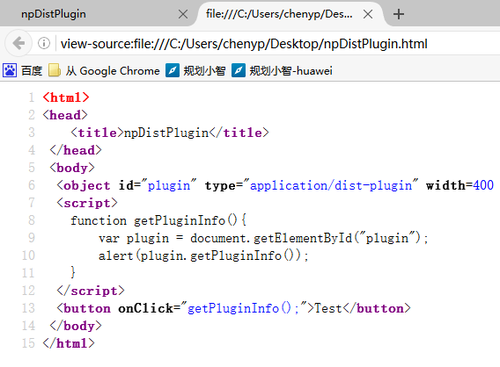Click 'alert(plugin.getPluginInfo());' on line 10
Viewport: 500px width, 367px height.
(x=203, y=256)
